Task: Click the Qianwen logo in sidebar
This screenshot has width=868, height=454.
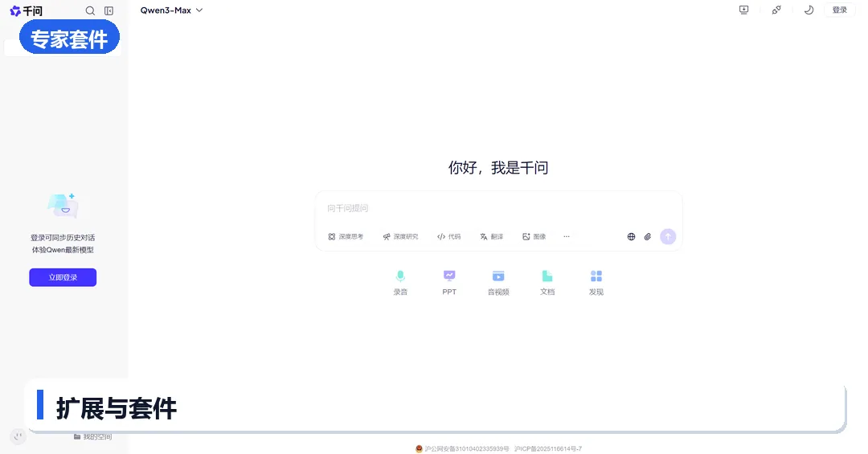Action: [26, 10]
